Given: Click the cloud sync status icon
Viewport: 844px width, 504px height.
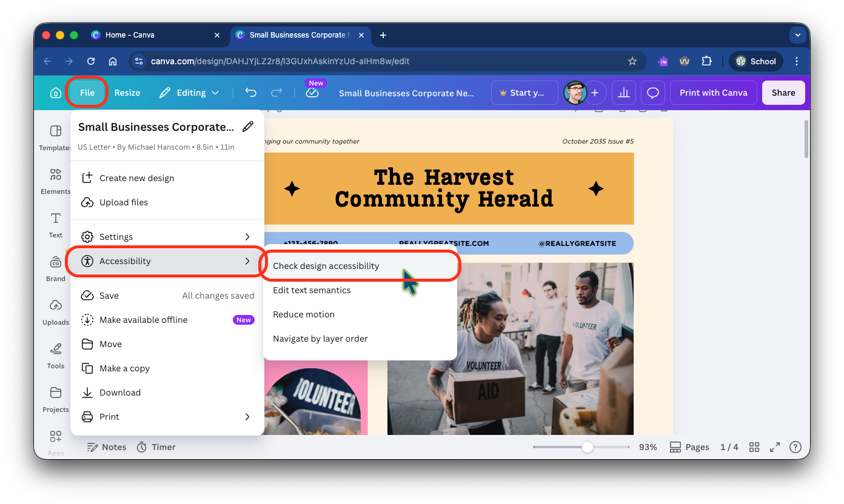Looking at the screenshot, I should pyautogui.click(x=312, y=93).
